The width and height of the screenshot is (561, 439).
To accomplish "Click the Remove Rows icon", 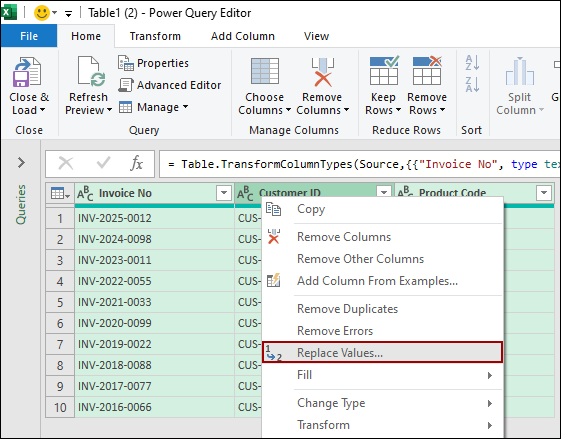I will pyautogui.click(x=427, y=70).
